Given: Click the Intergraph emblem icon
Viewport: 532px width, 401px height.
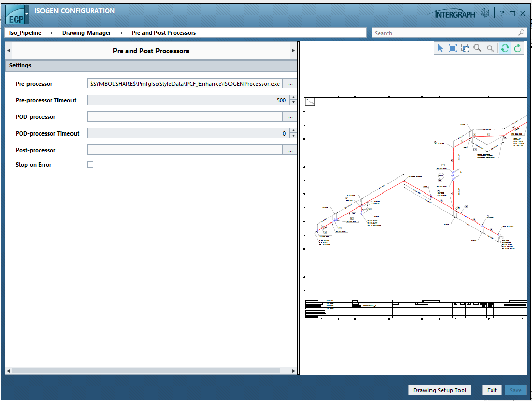Looking at the screenshot, I should pyautogui.click(x=485, y=13).
